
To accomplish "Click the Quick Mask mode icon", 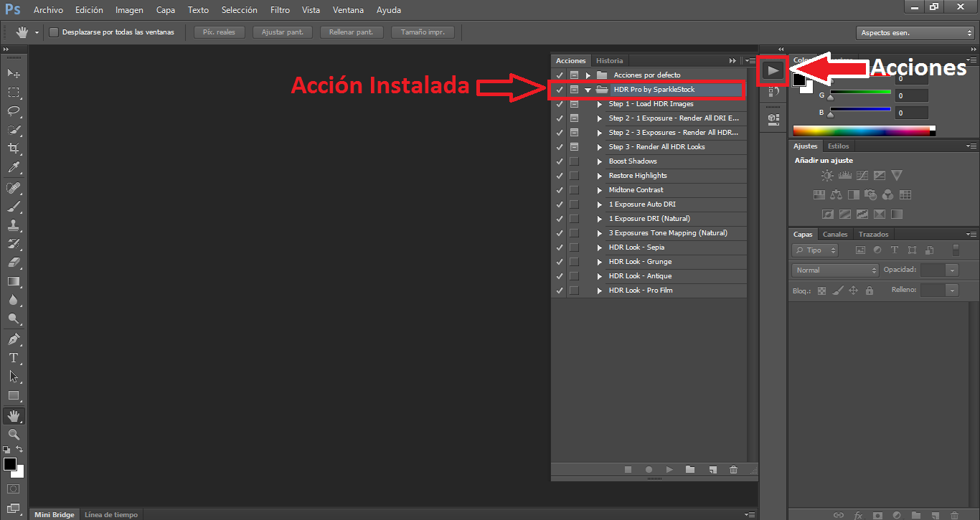I will (14, 488).
